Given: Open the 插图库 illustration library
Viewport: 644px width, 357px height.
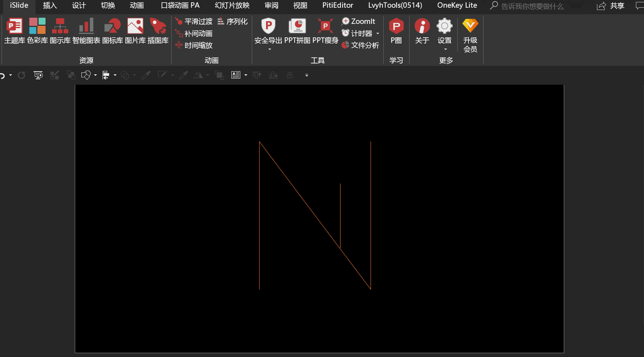Looking at the screenshot, I should [x=158, y=31].
